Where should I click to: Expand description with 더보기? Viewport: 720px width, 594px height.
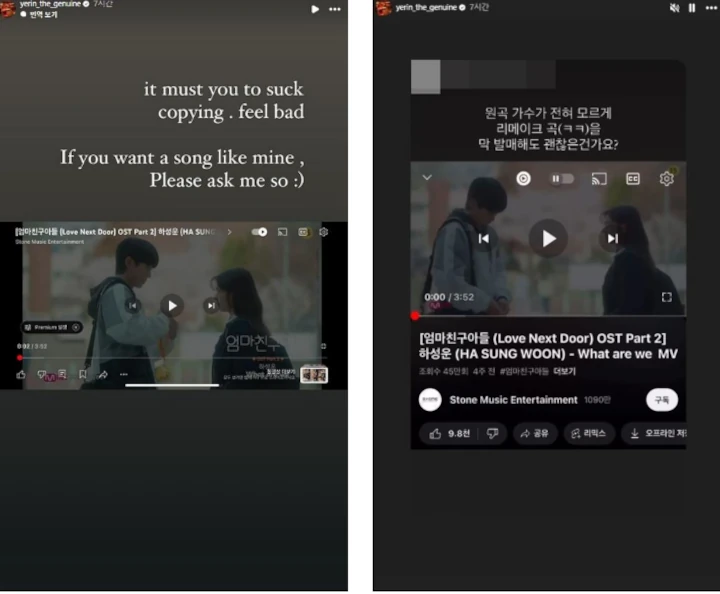pos(564,371)
